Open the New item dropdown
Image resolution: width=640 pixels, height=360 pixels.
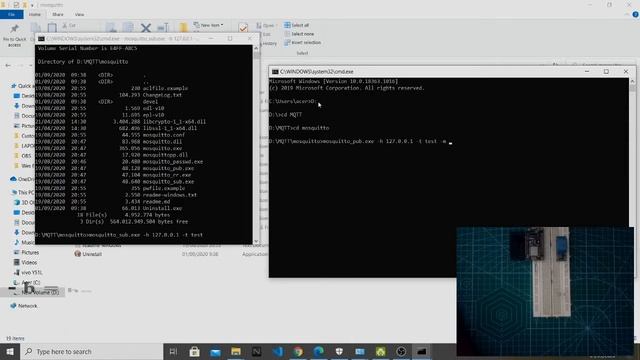click(x=209, y=25)
